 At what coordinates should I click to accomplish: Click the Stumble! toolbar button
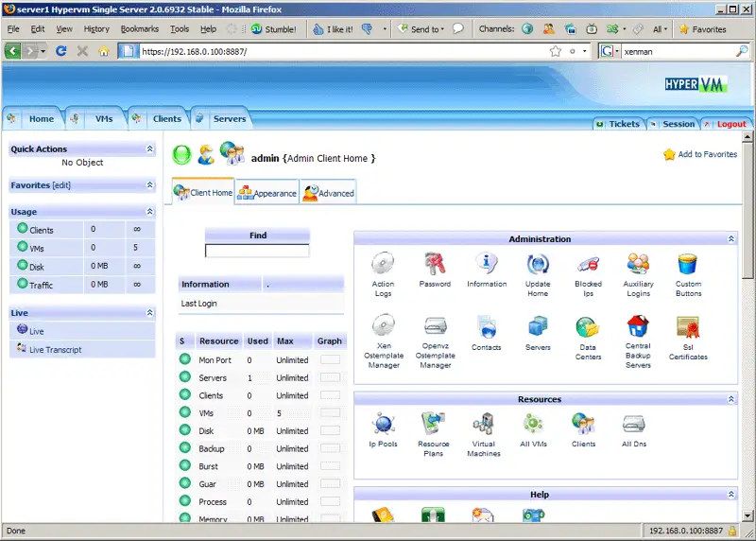point(274,29)
